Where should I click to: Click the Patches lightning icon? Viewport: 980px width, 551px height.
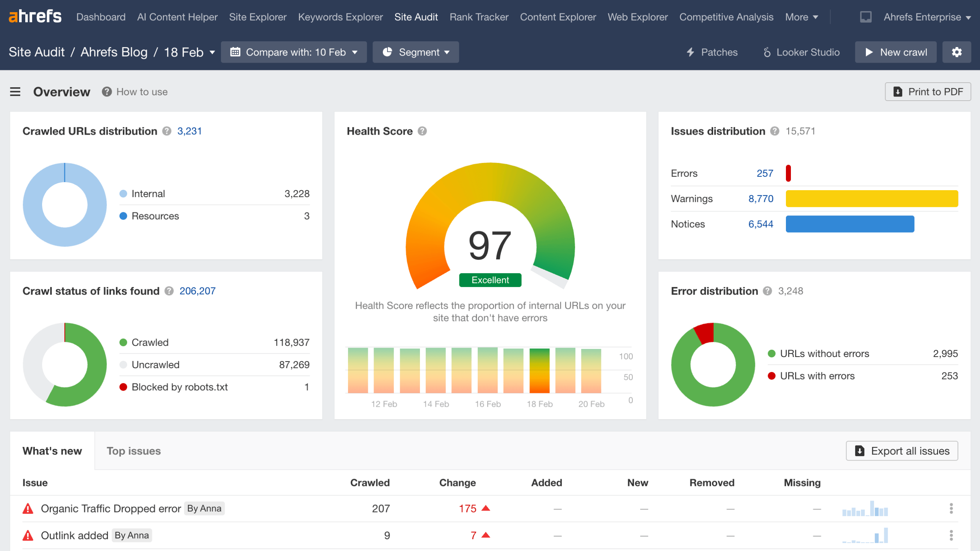690,52
